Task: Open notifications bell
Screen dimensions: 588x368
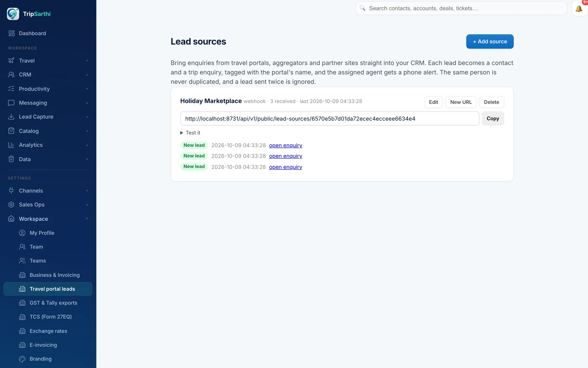Action: point(579,9)
